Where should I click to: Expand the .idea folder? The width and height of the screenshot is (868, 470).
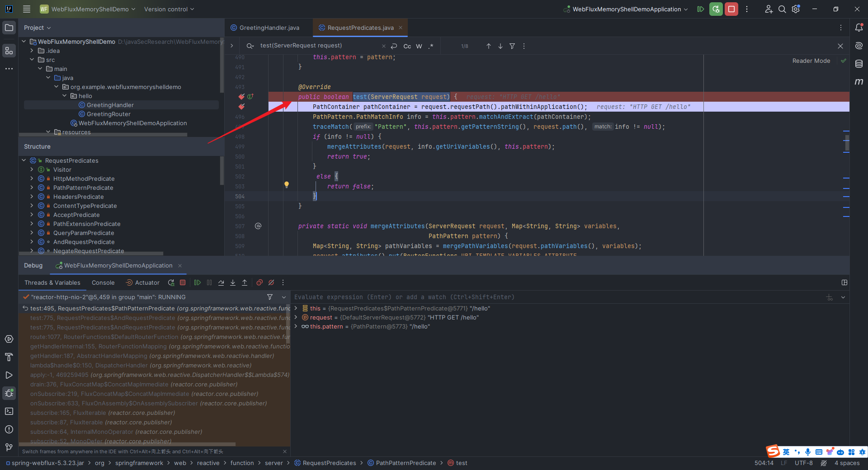(x=32, y=51)
